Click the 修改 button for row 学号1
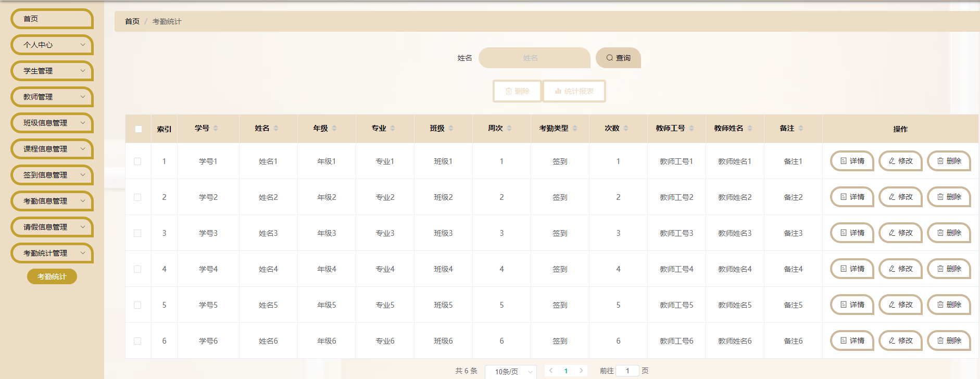 point(900,161)
